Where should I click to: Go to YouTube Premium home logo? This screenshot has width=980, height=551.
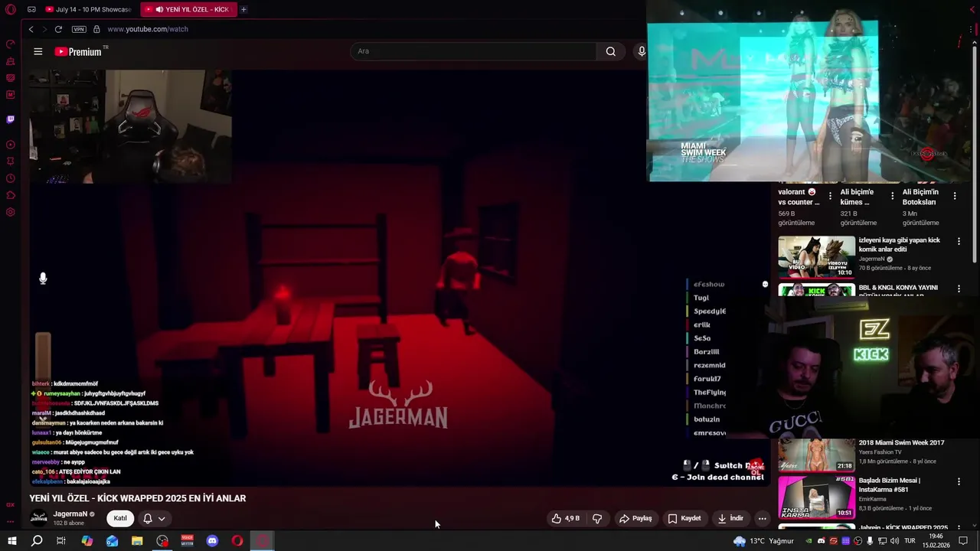78,51
